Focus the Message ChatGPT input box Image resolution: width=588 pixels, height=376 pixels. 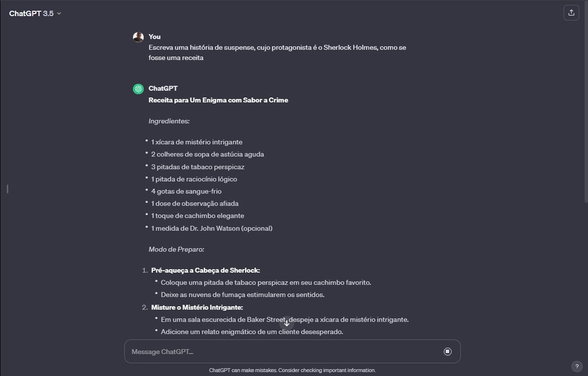[285, 351]
